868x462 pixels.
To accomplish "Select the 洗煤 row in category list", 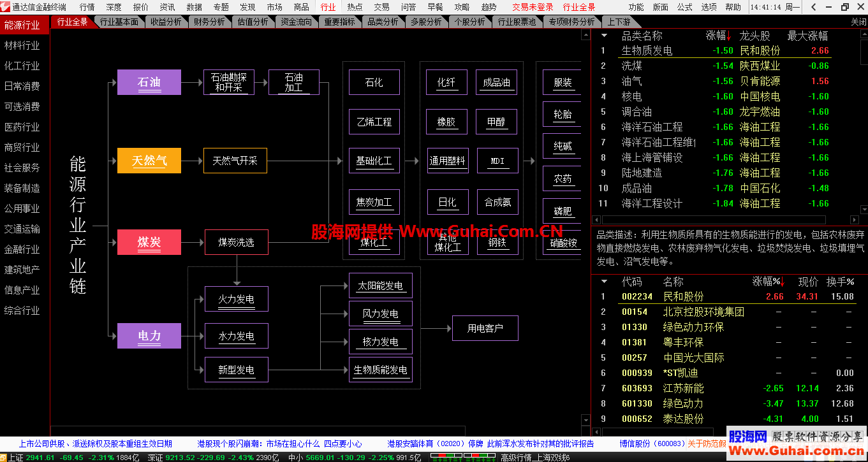I will [x=726, y=66].
